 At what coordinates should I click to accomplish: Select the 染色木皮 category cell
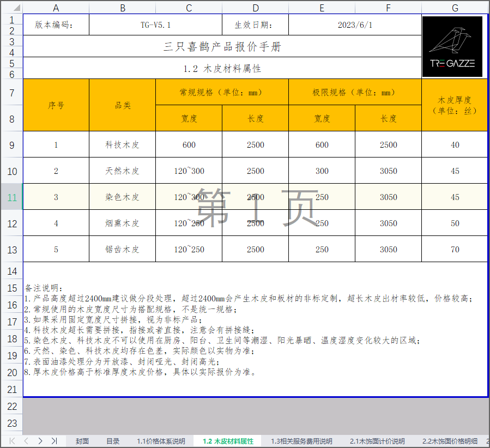[x=123, y=197]
